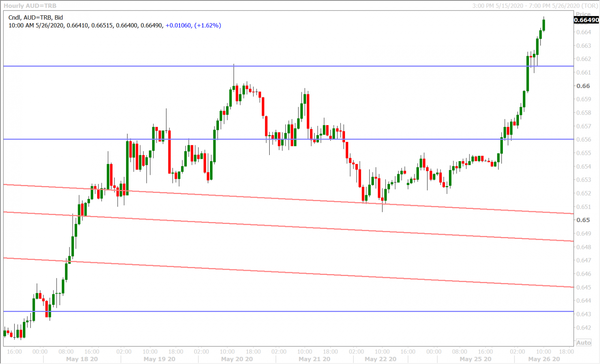Click the 0.647 price axis label
600x364 pixels.
pyautogui.click(x=584, y=260)
